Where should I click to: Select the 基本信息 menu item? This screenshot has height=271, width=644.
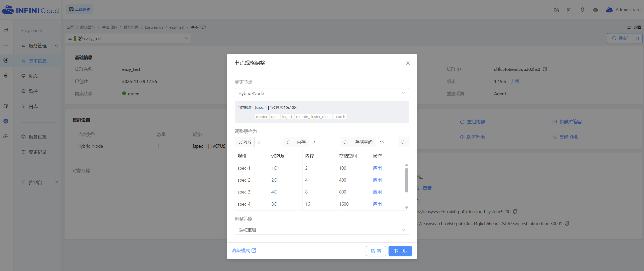[38, 61]
